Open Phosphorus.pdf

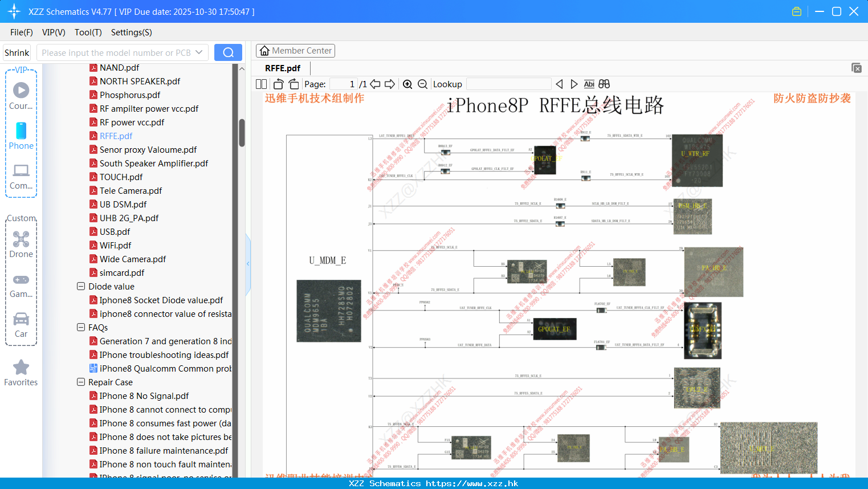click(x=130, y=95)
